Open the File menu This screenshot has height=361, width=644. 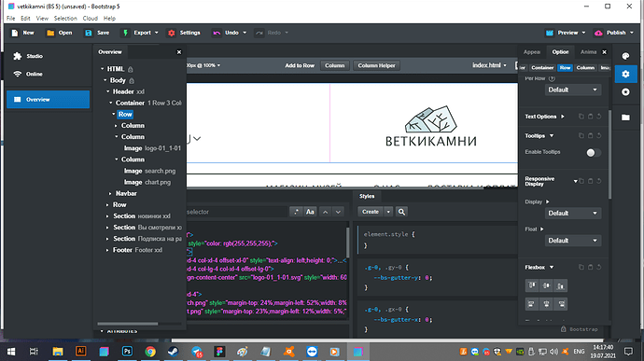click(10, 19)
